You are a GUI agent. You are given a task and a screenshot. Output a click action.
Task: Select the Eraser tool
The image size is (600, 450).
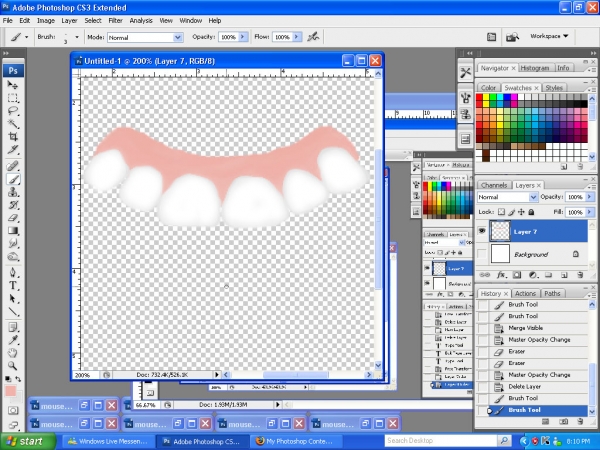point(13,218)
